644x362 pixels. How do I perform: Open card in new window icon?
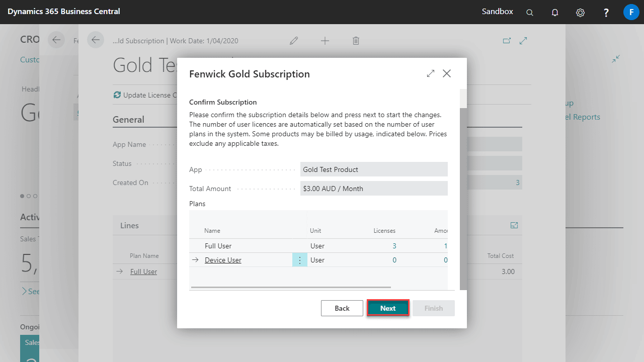[507, 41]
